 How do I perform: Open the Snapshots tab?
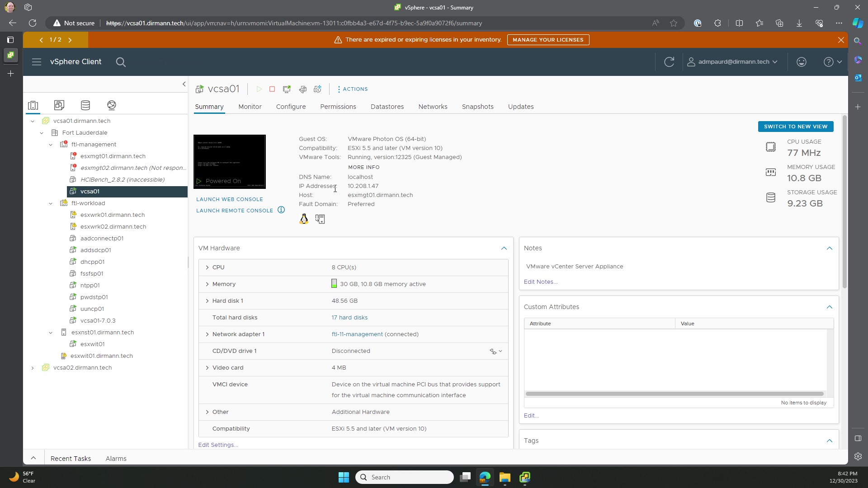click(477, 107)
